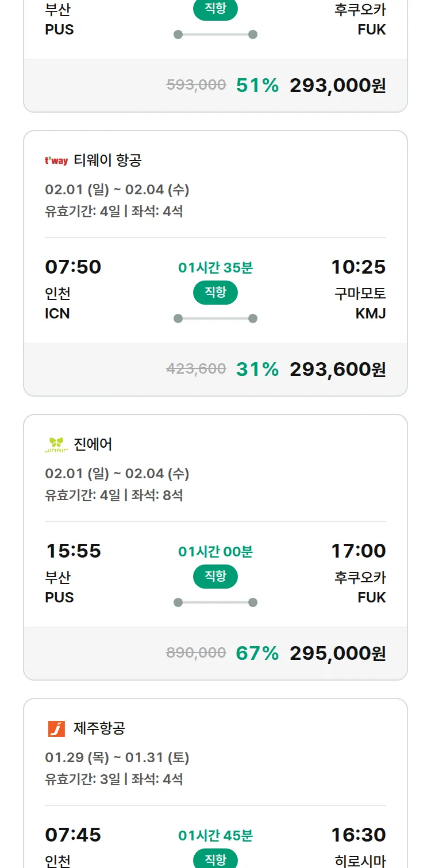Viewport: 431px width, 868px height.
Task: Click the 15:55 Busan departure time
Action: click(74, 551)
